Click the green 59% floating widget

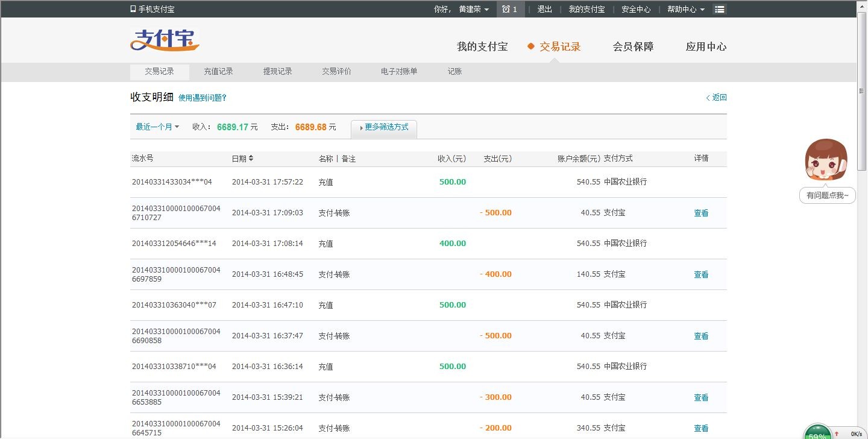pos(818,433)
